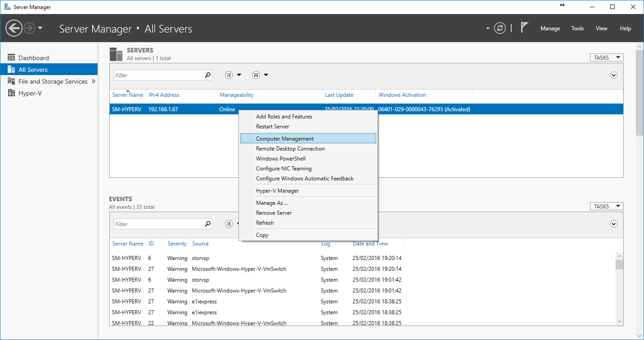The width and height of the screenshot is (644, 340).
Task: Click the All Servers sidebar icon
Action: point(11,70)
